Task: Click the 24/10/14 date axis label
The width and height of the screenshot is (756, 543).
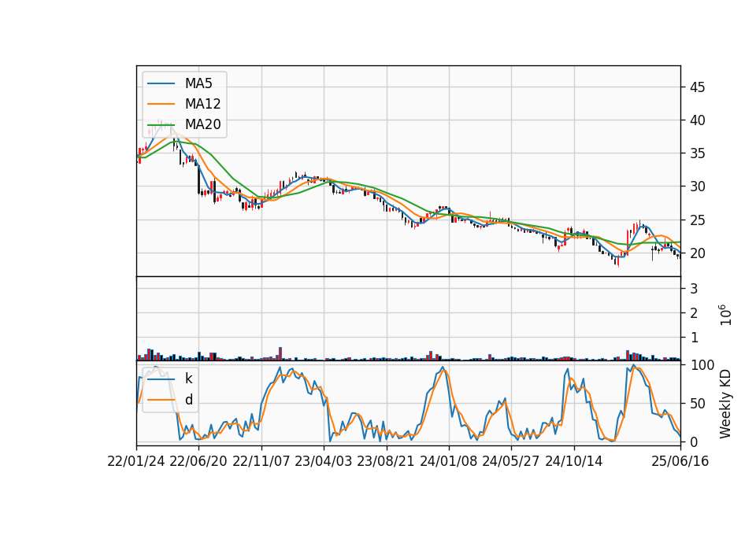Action: [574, 462]
